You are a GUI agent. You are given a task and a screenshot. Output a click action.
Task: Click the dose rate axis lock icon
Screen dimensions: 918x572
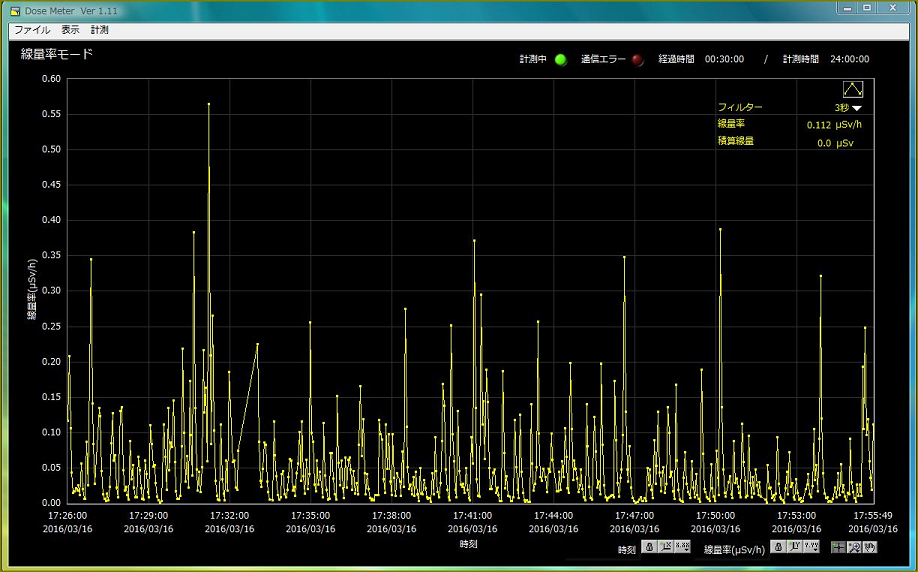point(778,547)
